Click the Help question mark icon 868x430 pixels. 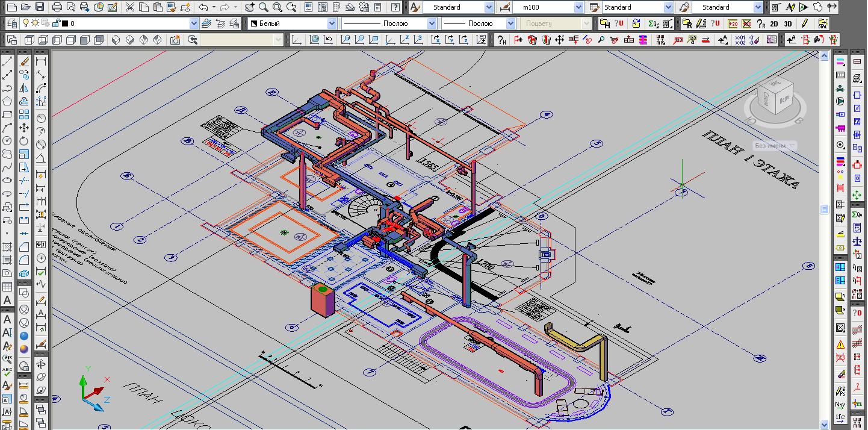pyautogui.click(x=395, y=7)
